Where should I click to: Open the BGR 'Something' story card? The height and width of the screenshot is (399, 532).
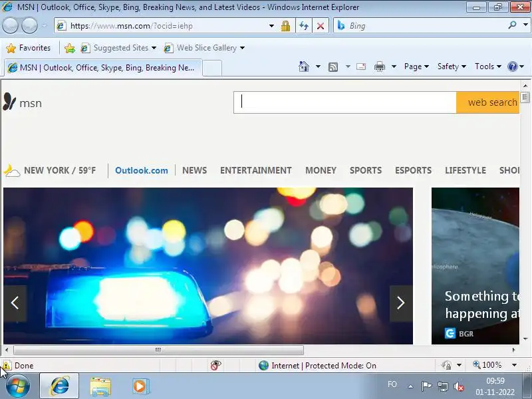[475, 265]
